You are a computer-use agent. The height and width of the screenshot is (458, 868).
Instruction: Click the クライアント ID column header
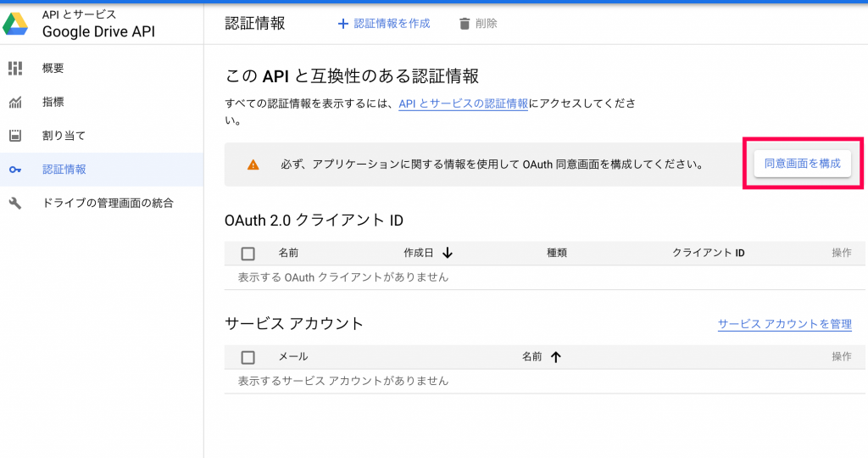coord(709,253)
